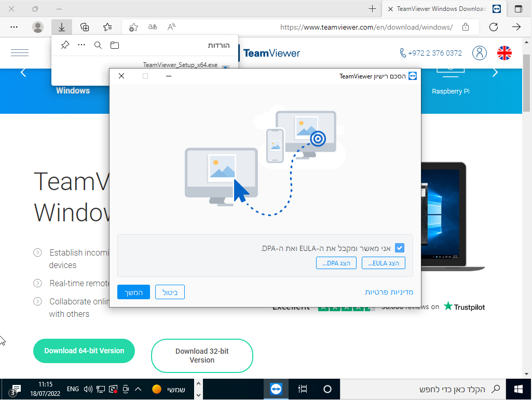Toggle the browser downloads button
Viewport: 532px width, 400px height.
(x=62, y=27)
